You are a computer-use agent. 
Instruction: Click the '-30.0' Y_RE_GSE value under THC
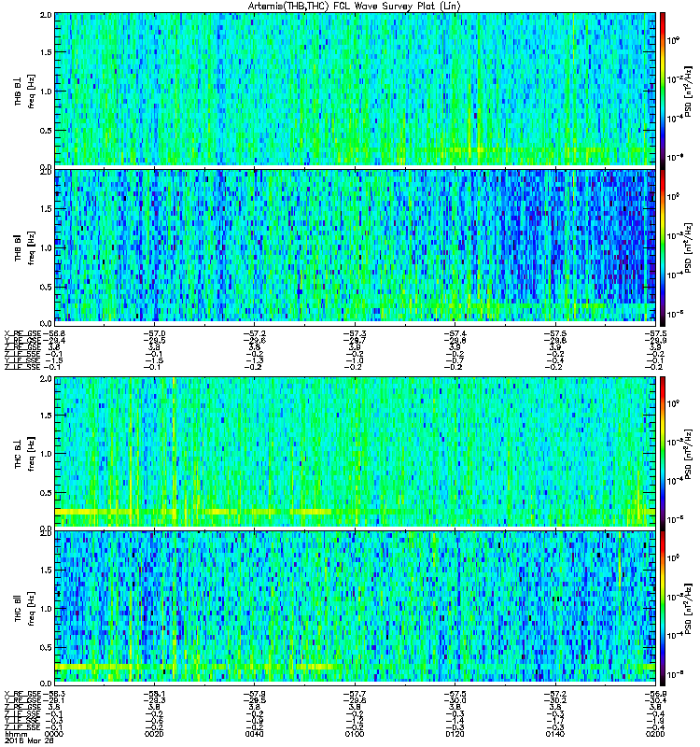point(455,701)
